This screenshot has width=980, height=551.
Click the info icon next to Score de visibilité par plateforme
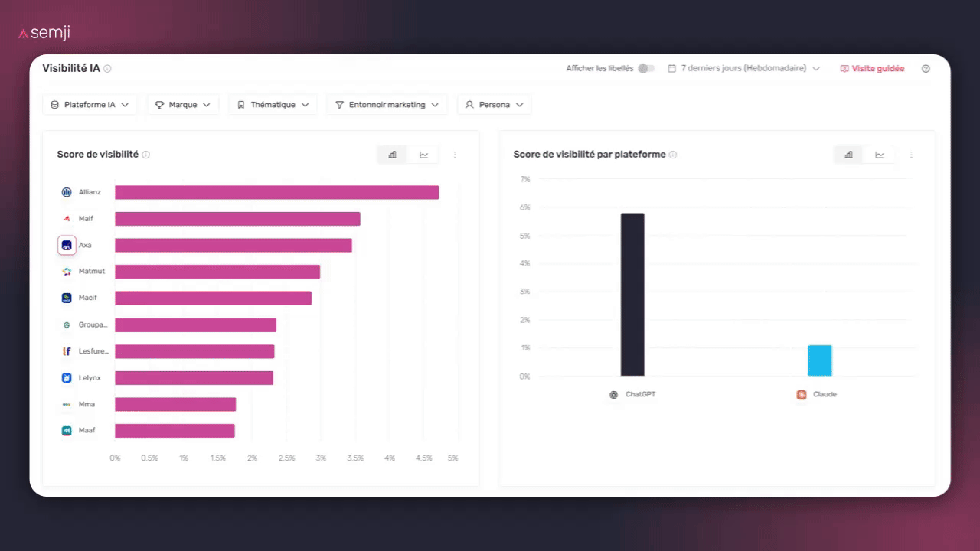673,155
